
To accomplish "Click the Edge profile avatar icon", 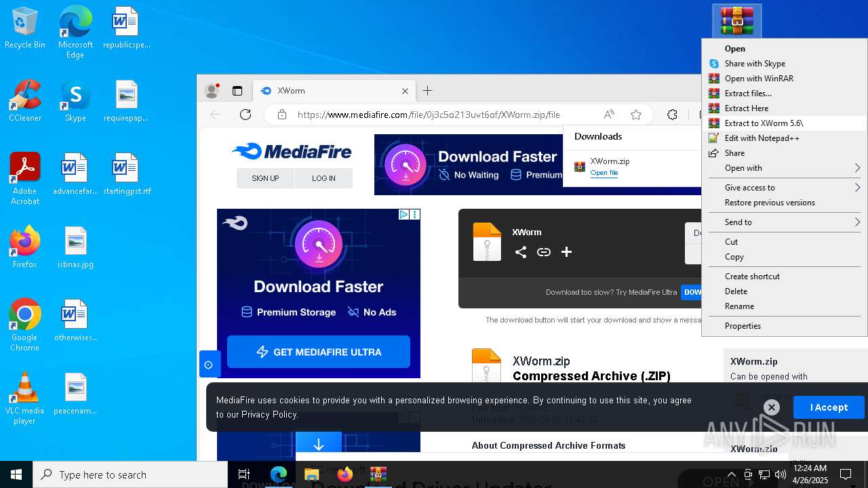I will [x=212, y=91].
